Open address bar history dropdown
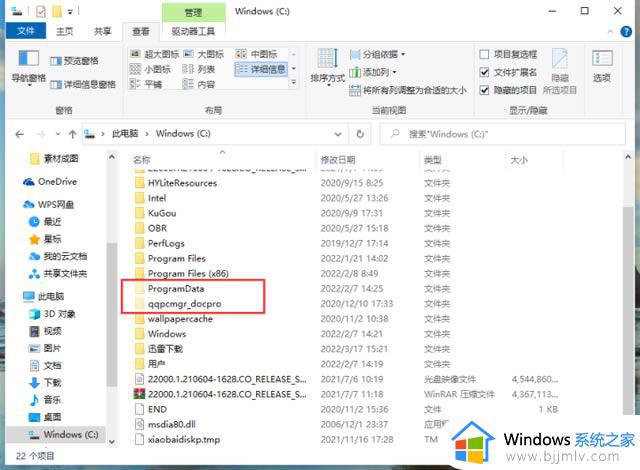Image resolution: width=640 pixels, height=470 pixels. tap(338, 134)
